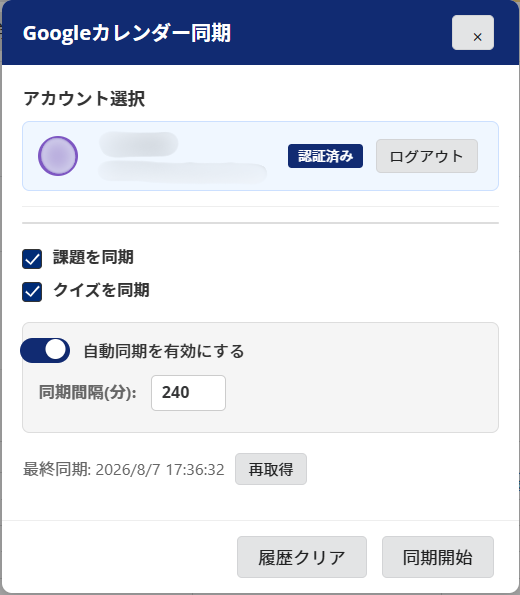Disable the 自動同期を有効にする toggle switch

pos(45,350)
